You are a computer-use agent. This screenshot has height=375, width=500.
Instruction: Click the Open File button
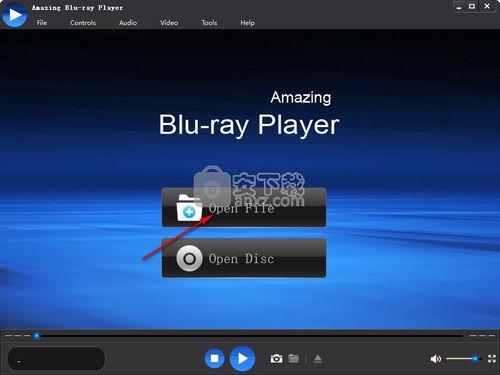pyautogui.click(x=244, y=207)
